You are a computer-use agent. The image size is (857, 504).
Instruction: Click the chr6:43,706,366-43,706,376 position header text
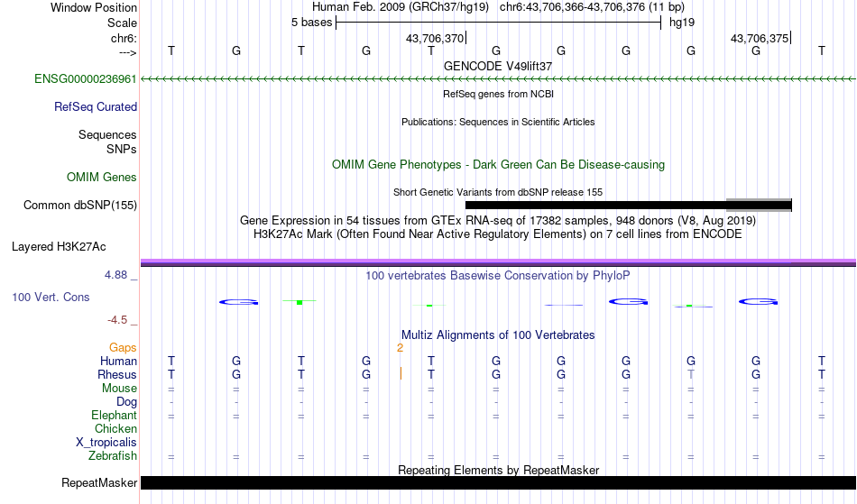tap(592, 7)
